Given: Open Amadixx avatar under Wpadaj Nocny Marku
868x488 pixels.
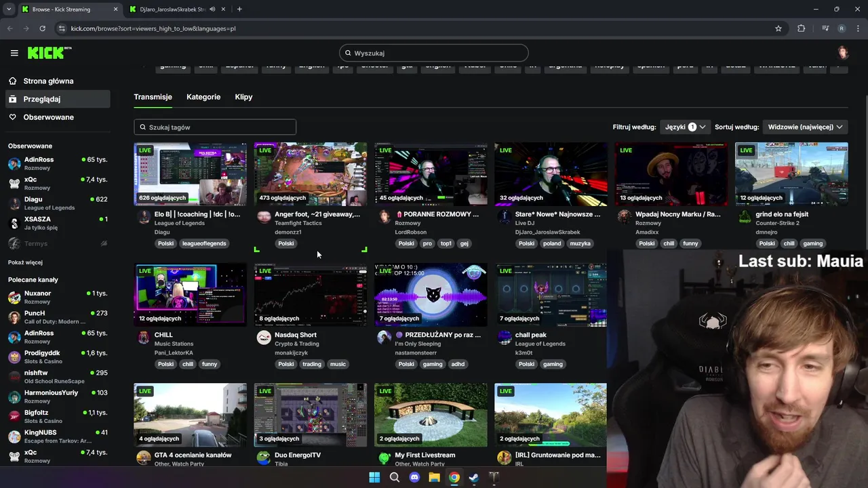Looking at the screenshot, I should [x=625, y=216].
